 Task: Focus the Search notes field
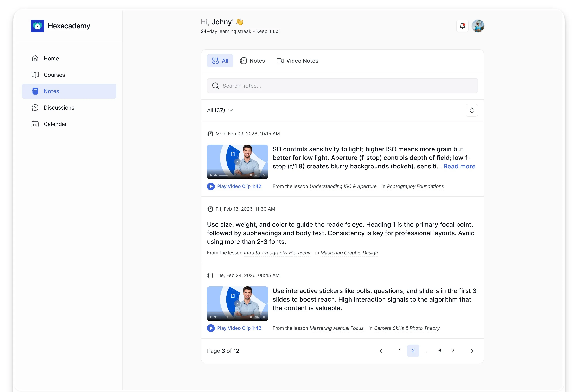coord(343,86)
